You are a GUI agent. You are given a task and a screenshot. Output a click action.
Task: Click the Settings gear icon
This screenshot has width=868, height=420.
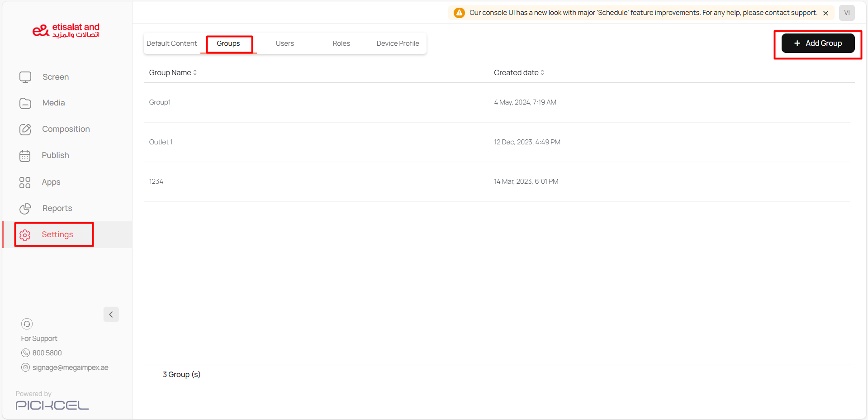pos(25,235)
